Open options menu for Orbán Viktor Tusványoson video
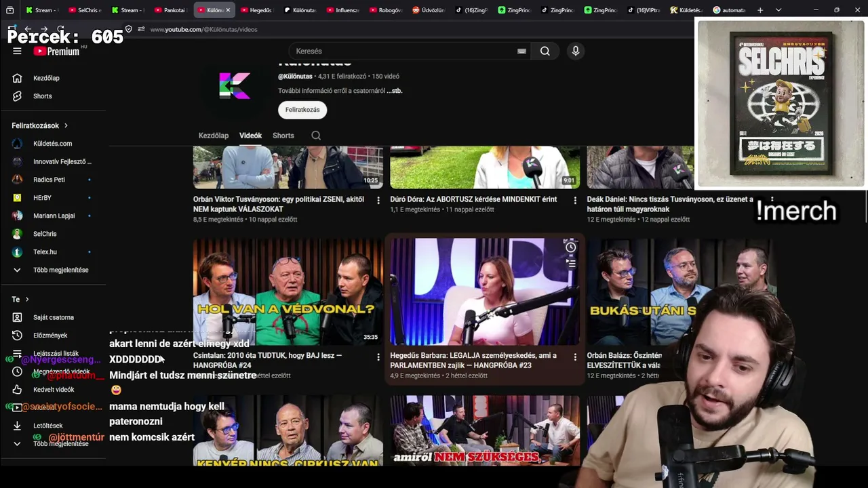The width and height of the screenshot is (868, 488). point(378,201)
